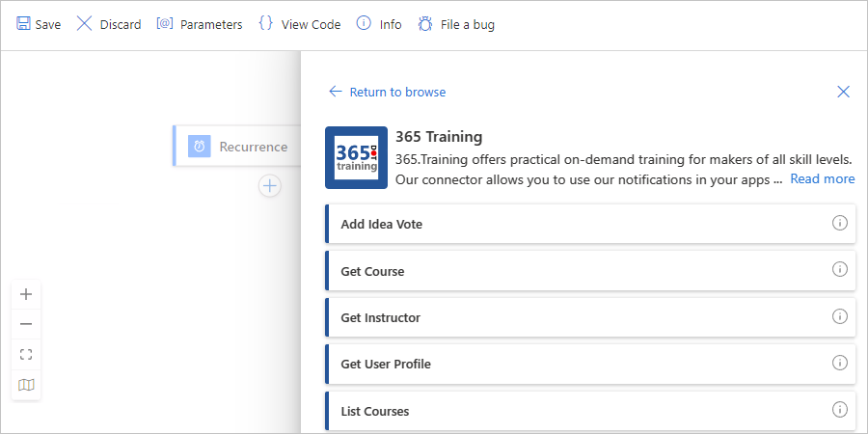Click the Info circle icon in toolbar

[364, 24]
